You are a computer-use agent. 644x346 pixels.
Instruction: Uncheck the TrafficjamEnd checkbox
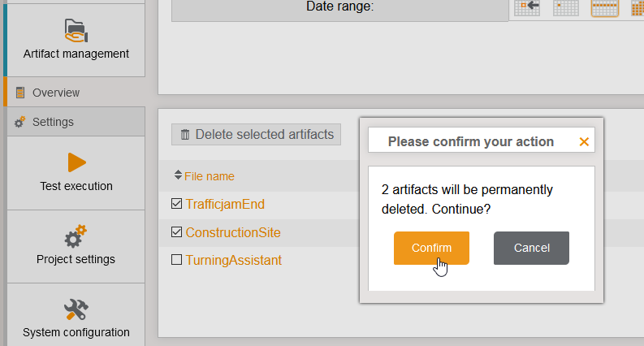177,204
